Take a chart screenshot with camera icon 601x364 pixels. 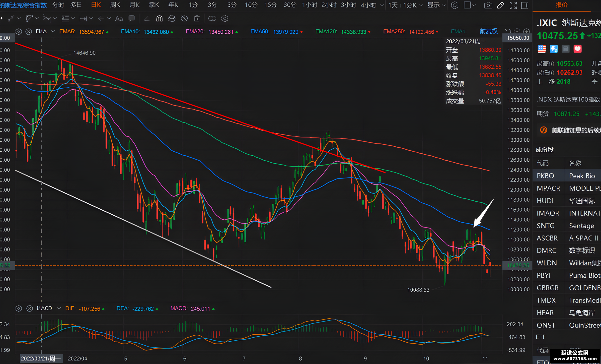point(488,5)
